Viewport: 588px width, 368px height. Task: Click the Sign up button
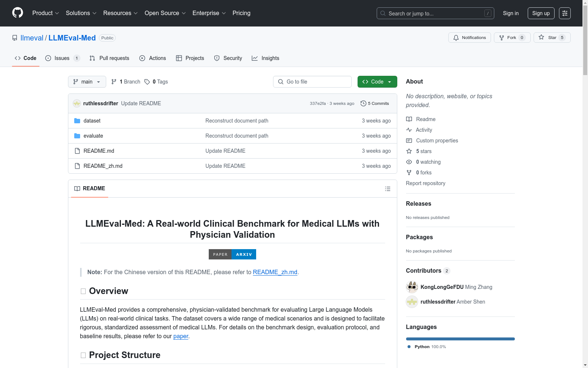(x=541, y=13)
